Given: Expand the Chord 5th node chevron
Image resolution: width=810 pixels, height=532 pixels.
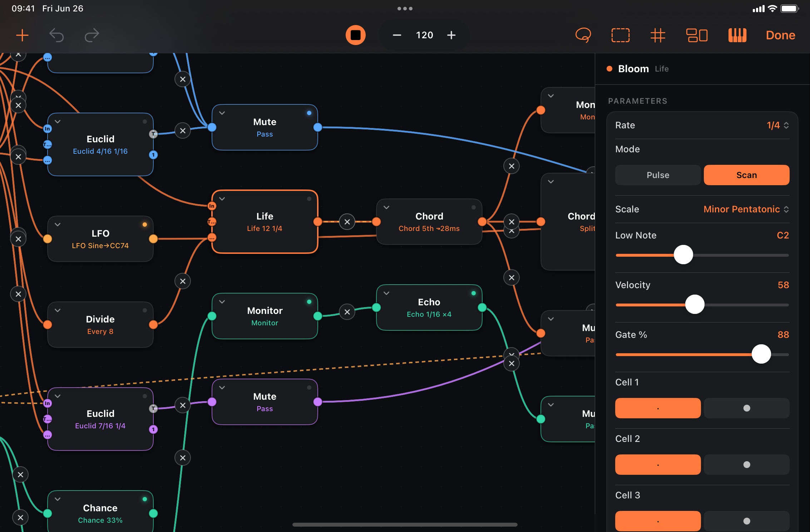Looking at the screenshot, I should pos(386,207).
